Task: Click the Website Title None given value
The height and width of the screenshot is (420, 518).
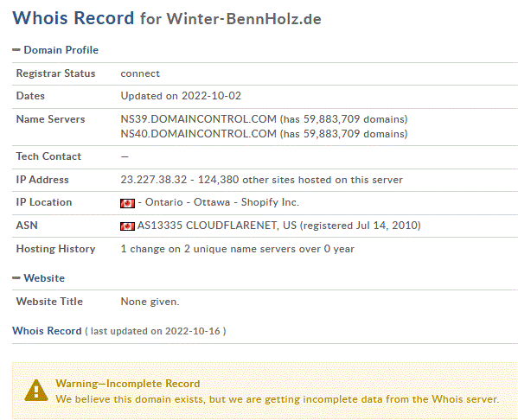Action: [x=150, y=302]
